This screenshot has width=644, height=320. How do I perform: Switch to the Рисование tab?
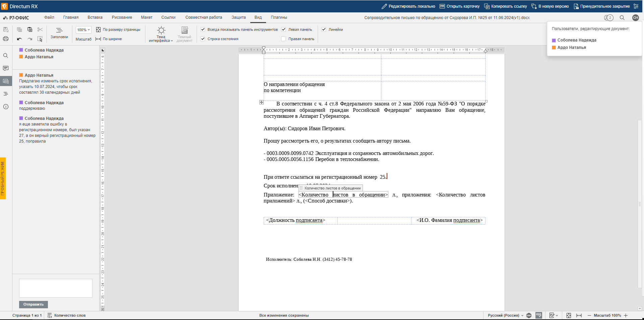(x=122, y=17)
